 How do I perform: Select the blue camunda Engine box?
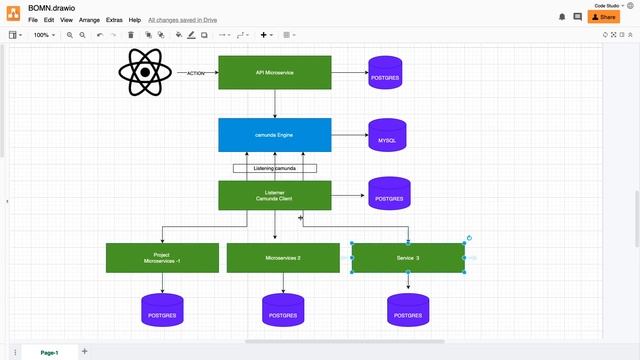coord(275,135)
